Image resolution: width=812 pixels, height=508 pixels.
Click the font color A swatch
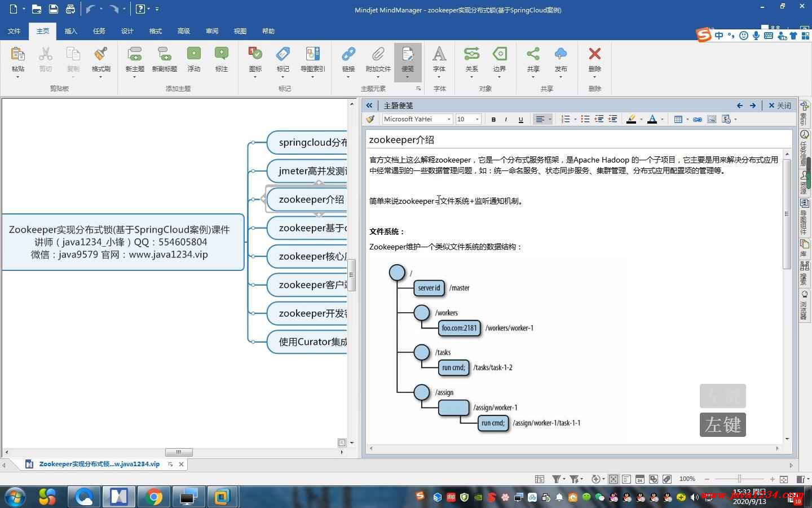coord(652,119)
